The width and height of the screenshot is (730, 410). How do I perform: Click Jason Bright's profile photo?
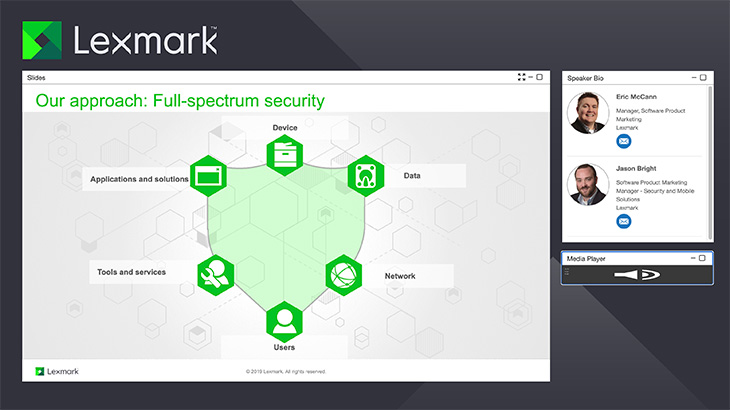pos(589,185)
